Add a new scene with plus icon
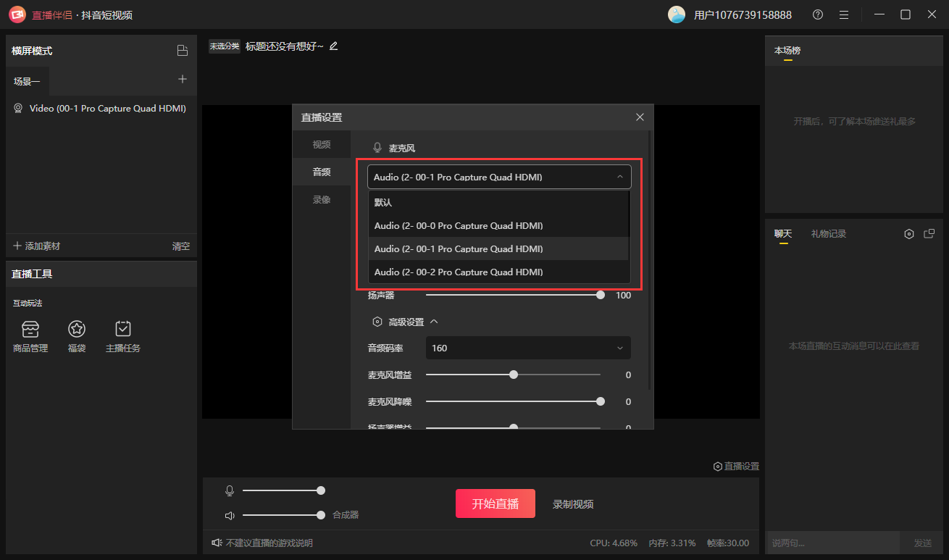The image size is (949, 560). (183, 79)
